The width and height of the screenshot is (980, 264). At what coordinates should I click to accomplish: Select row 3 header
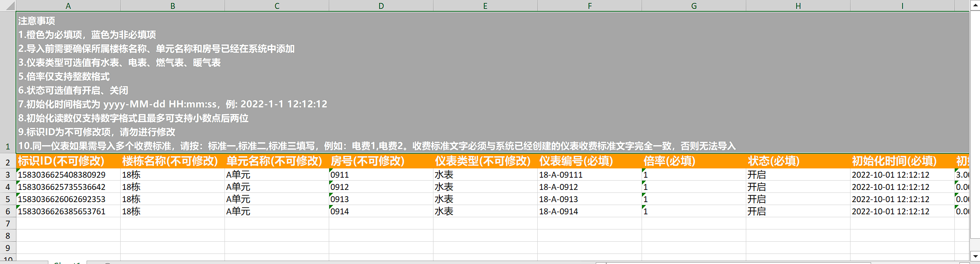8,175
